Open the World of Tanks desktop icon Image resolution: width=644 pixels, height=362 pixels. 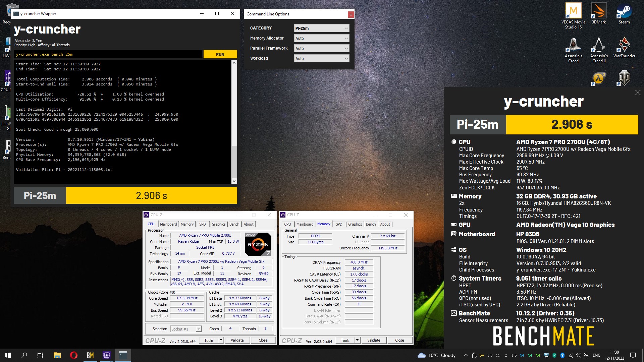click(x=624, y=79)
